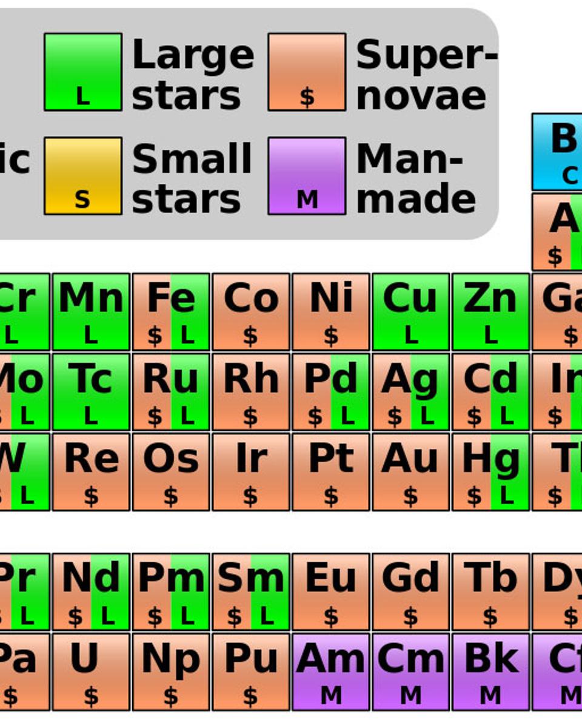Select the Au element tile

coord(411,472)
